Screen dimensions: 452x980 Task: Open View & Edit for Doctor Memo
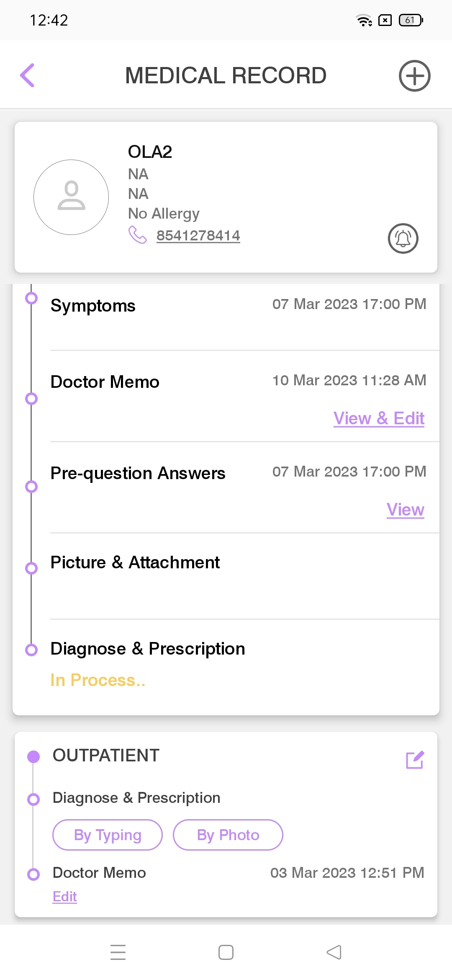[379, 418]
